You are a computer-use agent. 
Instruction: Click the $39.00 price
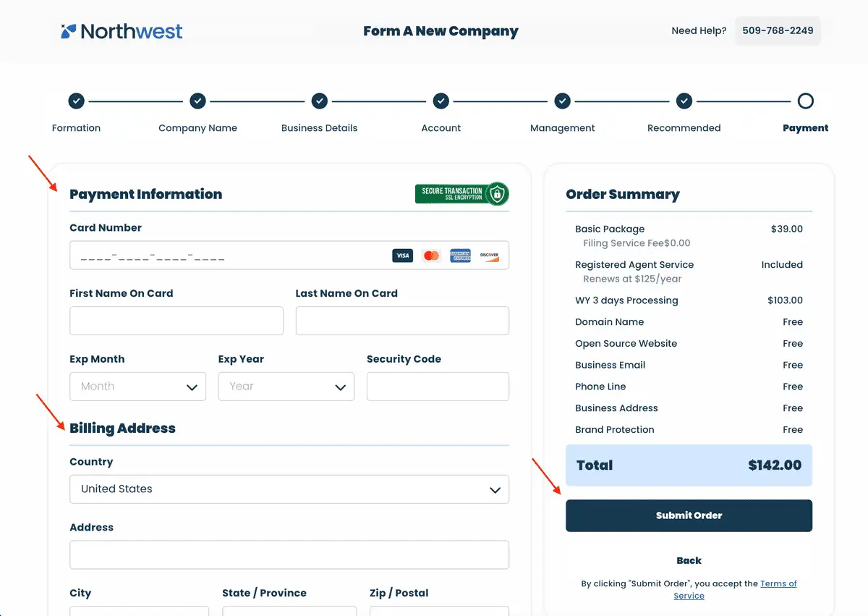tap(787, 229)
